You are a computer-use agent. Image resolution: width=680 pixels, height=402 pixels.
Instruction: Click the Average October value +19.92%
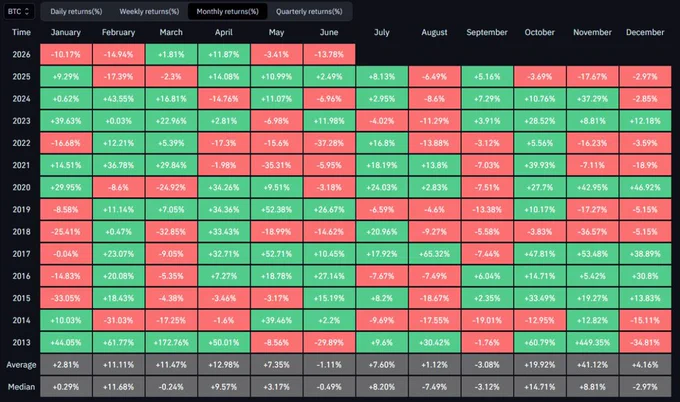(x=540, y=365)
